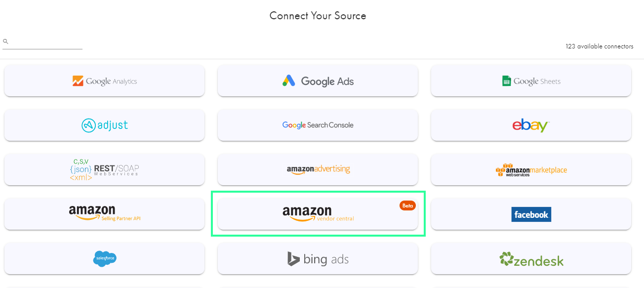Screen dimensions: 644x288
Task: Pick the Adjust connector card
Action: pos(104,125)
